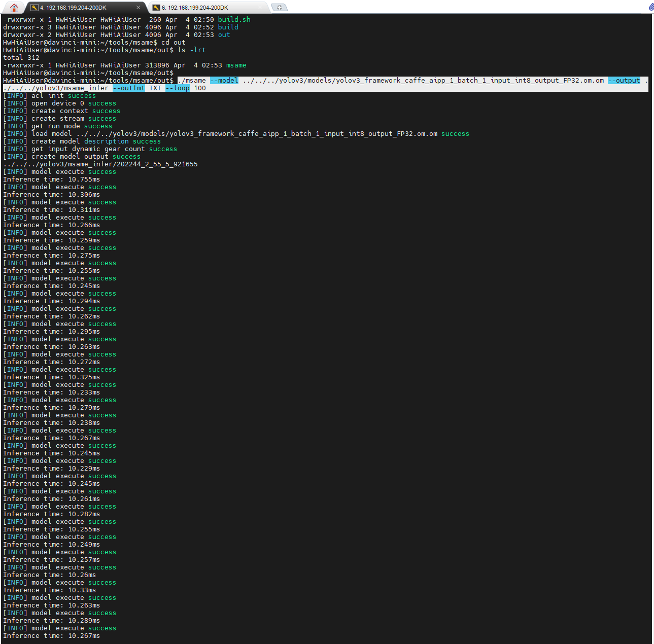
Task: Click the blue 'build' directory name
Action: click(228, 27)
